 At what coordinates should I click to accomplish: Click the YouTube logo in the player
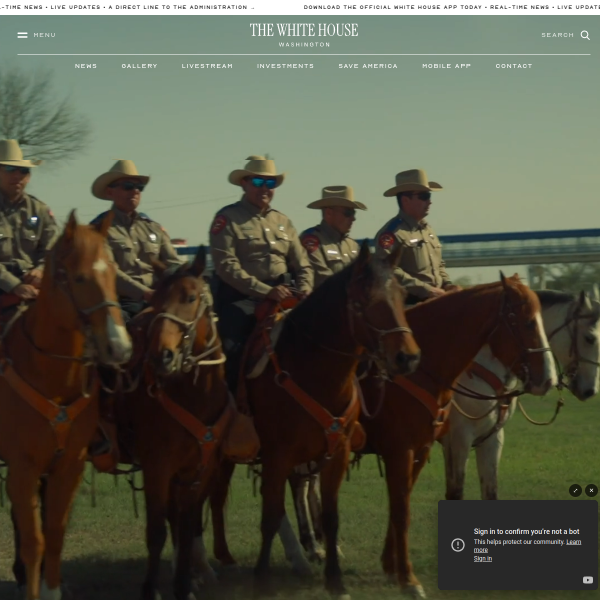point(587,580)
